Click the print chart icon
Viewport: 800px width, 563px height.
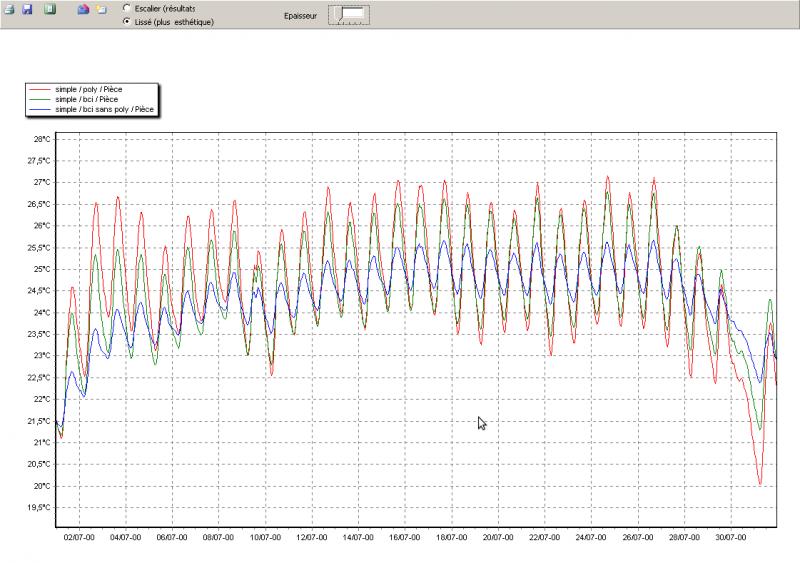(x=9, y=9)
